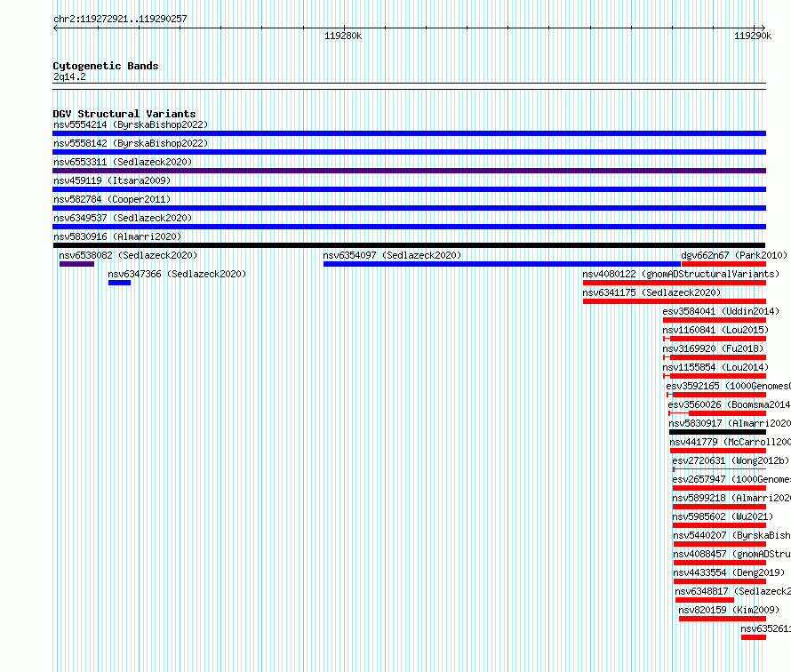Click the 119280k ruler marker

coord(343,36)
